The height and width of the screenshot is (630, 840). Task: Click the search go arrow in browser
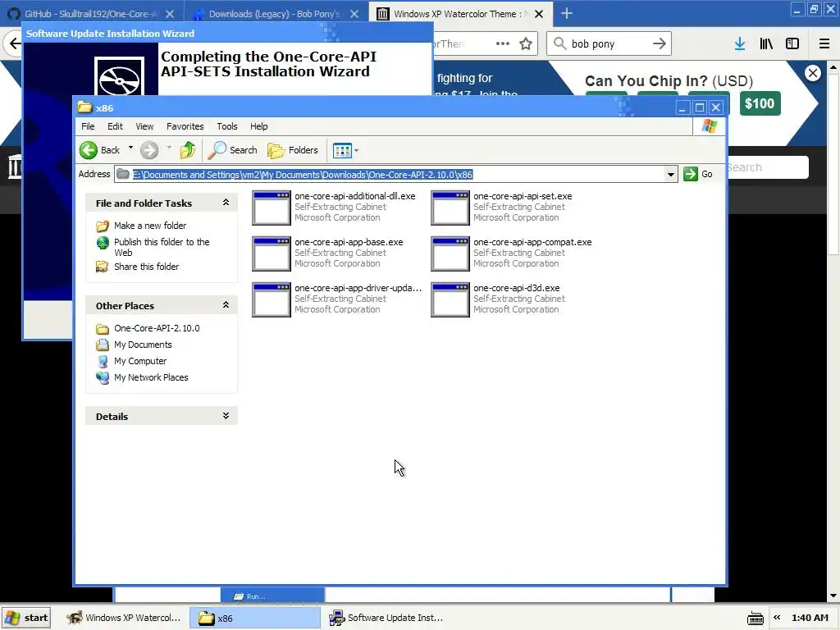[x=660, y=43]
